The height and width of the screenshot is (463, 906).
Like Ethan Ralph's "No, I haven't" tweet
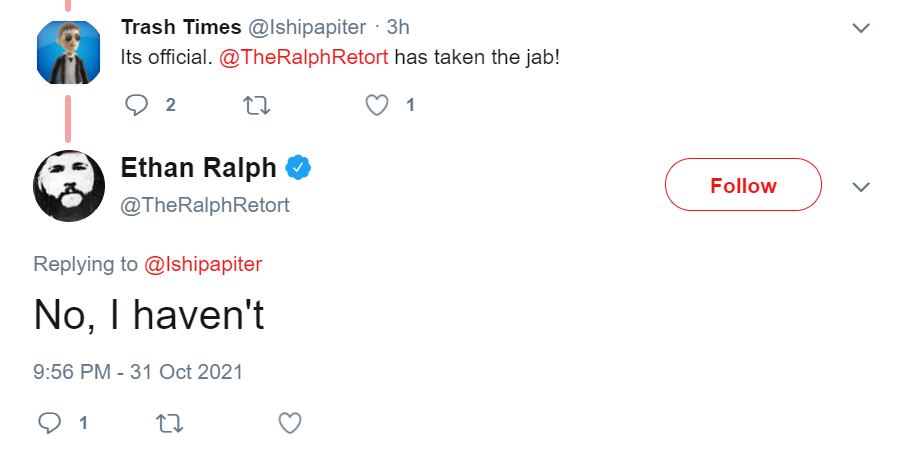click(290, 423)
